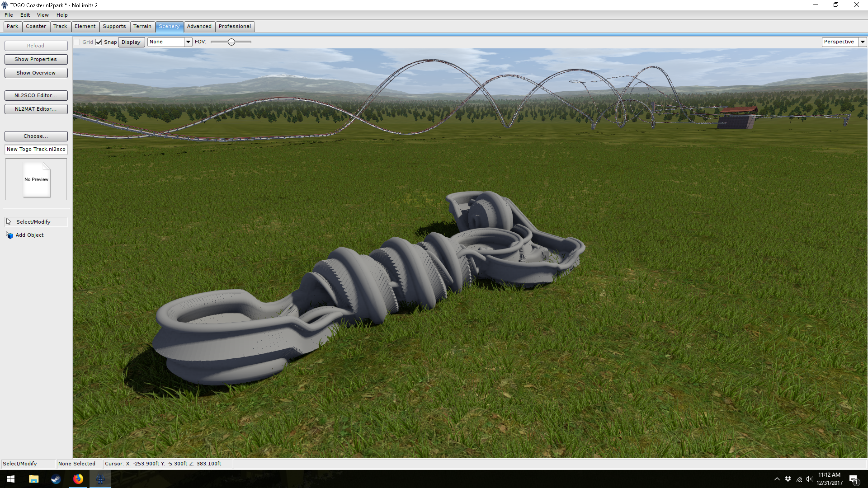Show hidden system tray icons

tap(777, 479)
